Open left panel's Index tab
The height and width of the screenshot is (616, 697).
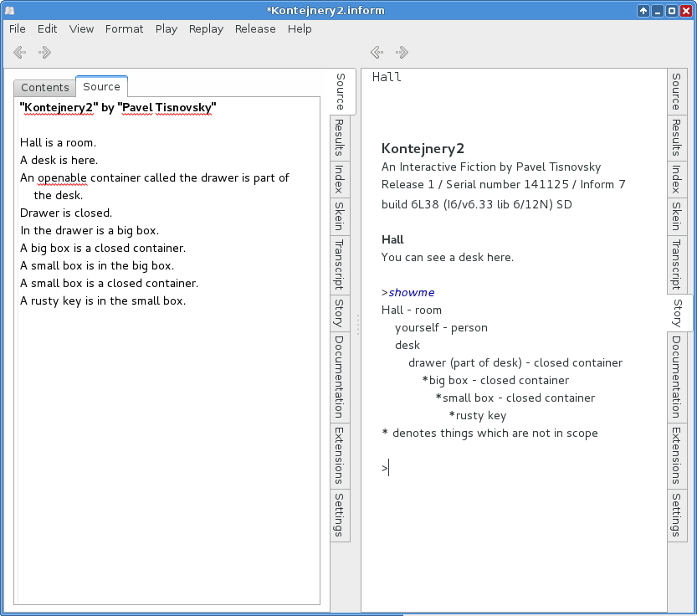pos(340,179)
